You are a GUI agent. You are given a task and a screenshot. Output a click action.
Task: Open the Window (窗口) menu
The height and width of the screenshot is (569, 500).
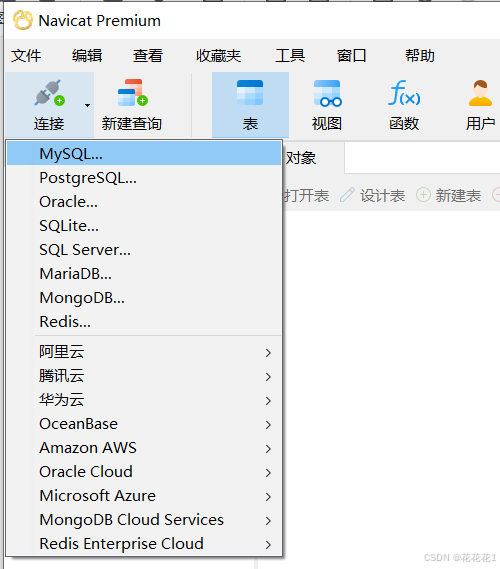[x=352, y=56]
